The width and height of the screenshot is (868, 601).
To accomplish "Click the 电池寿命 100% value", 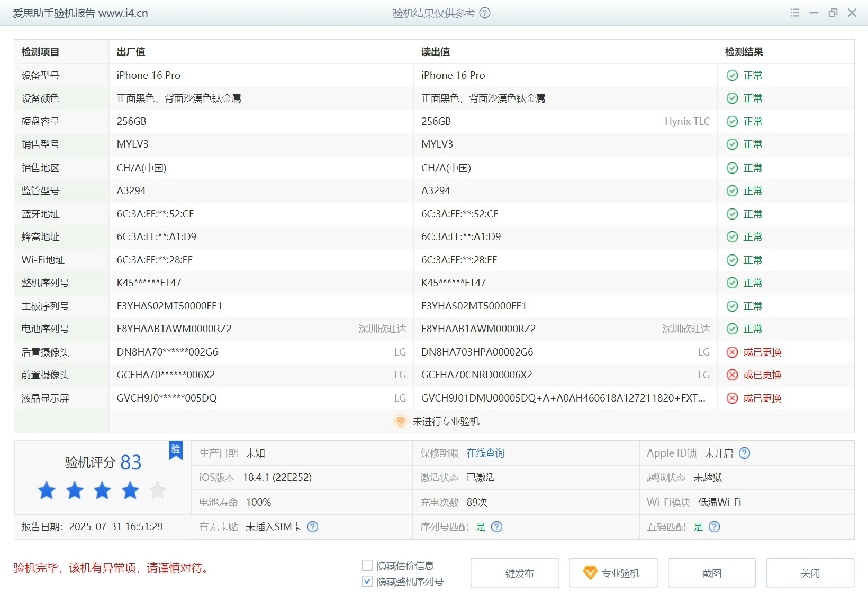I will tap(259, 503).
